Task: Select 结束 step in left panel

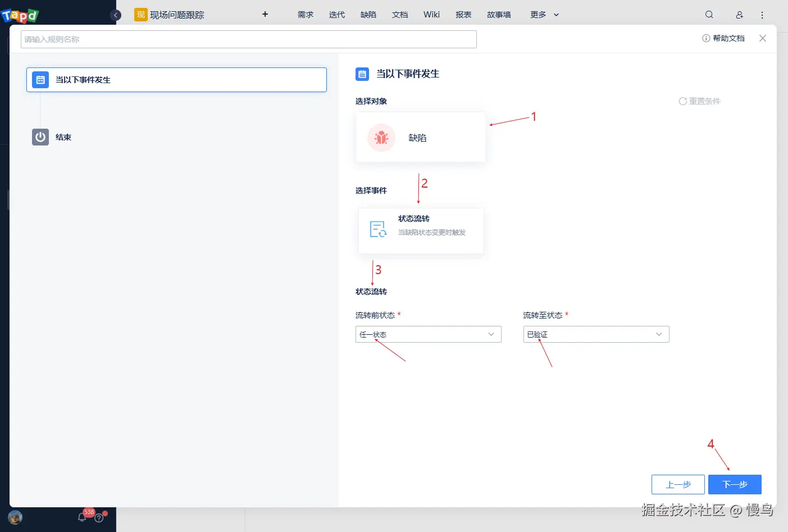Action: pyautogui.click(x=63, y=137)
